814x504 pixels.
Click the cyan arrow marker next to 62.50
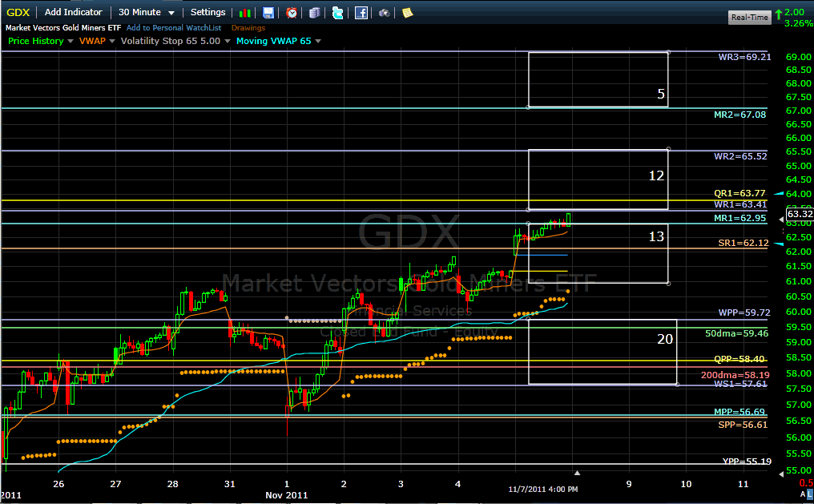click(779, 244)
